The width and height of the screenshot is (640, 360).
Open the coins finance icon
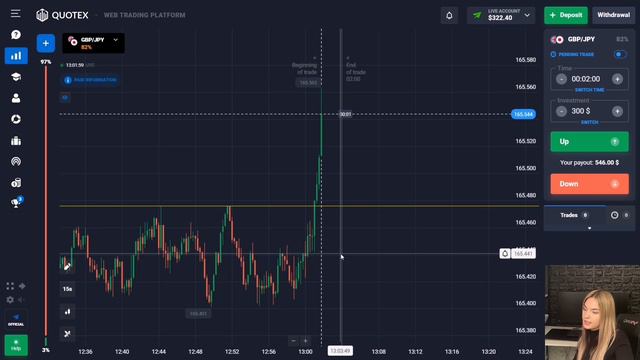coord(16,182)
